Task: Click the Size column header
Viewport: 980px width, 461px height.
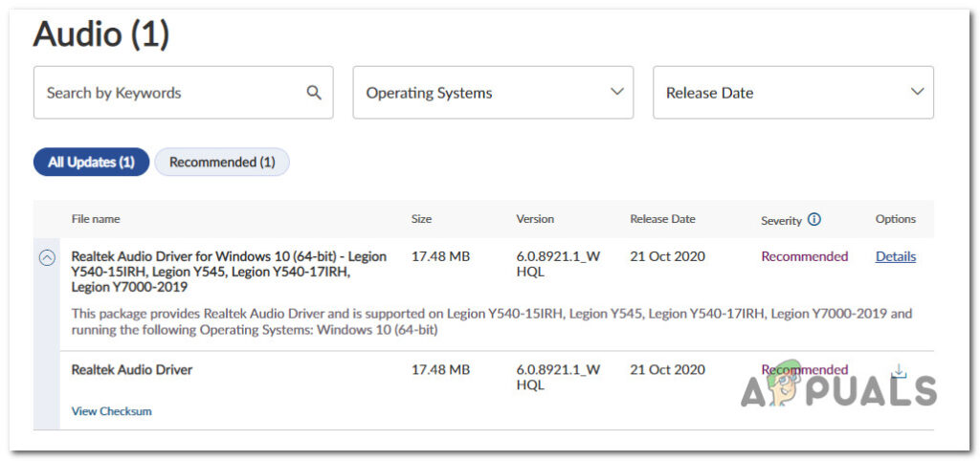Action: (421, 219)
